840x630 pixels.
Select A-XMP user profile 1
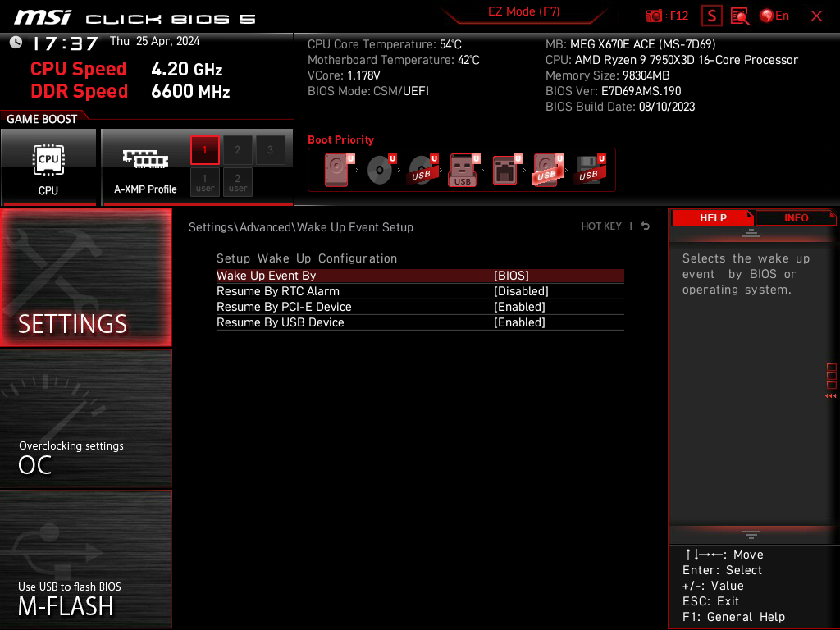(204, 182)
